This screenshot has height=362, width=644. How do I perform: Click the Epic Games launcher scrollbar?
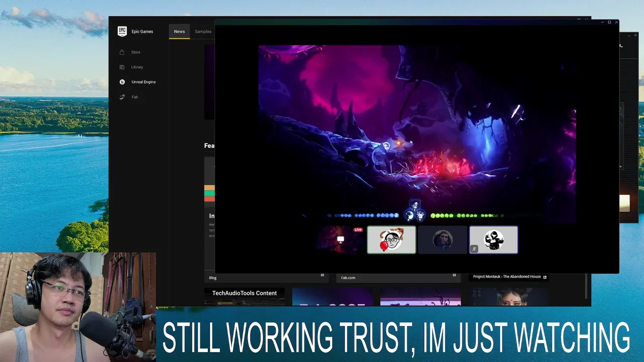(586, 286)
